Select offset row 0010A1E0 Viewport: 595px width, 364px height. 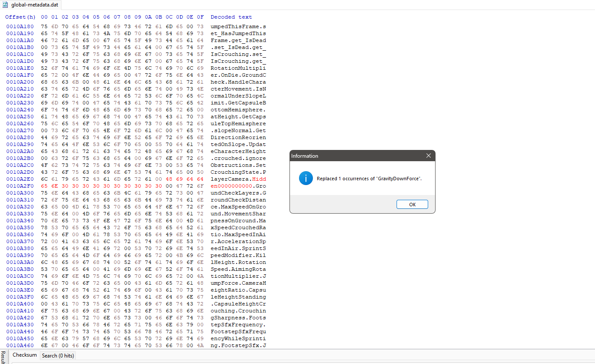21,68
